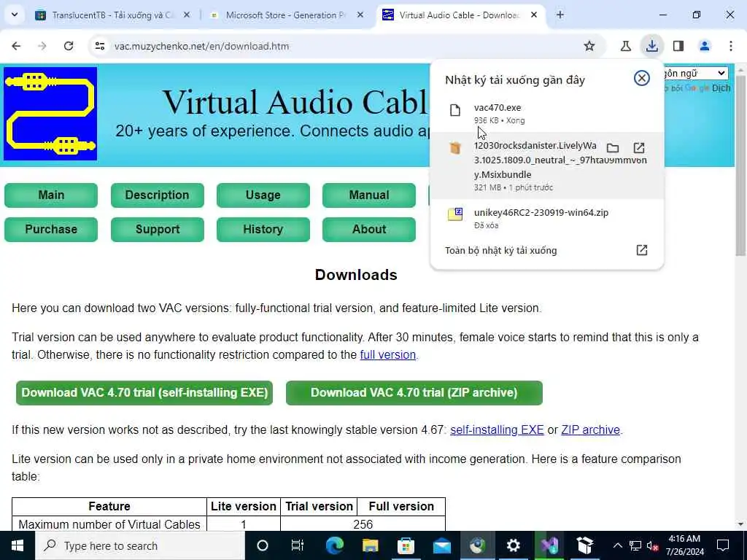Open the muted volume tray icon

click(652, 545)
